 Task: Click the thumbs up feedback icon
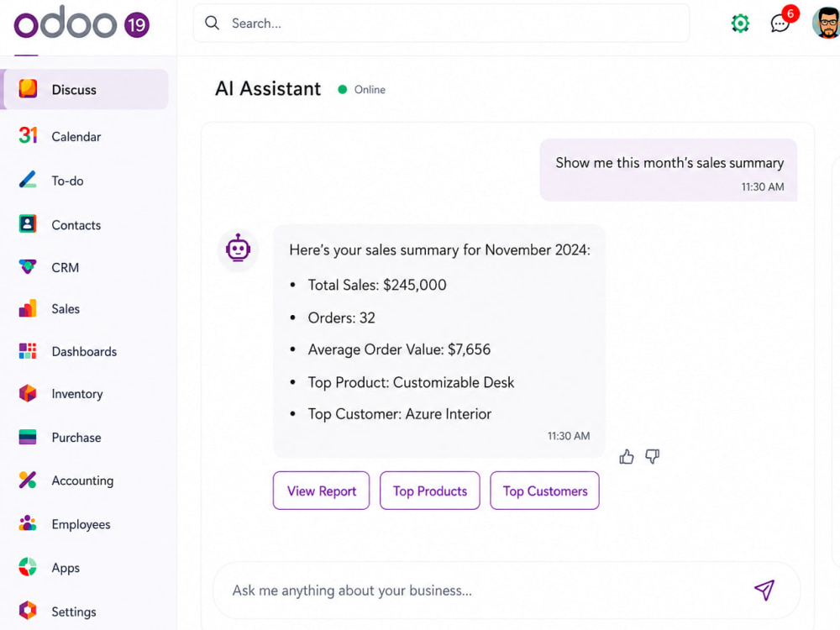[x=627, y=456]
